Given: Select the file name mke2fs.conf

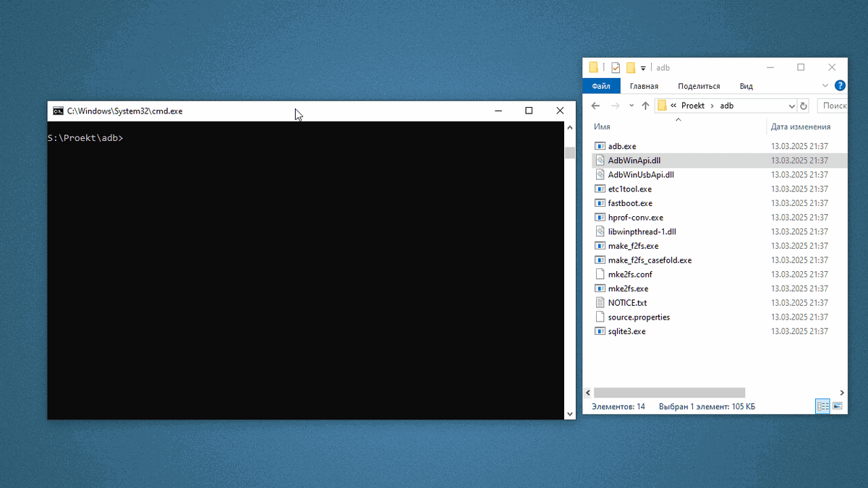Looking at the screenshot, I should coord(630,274).
